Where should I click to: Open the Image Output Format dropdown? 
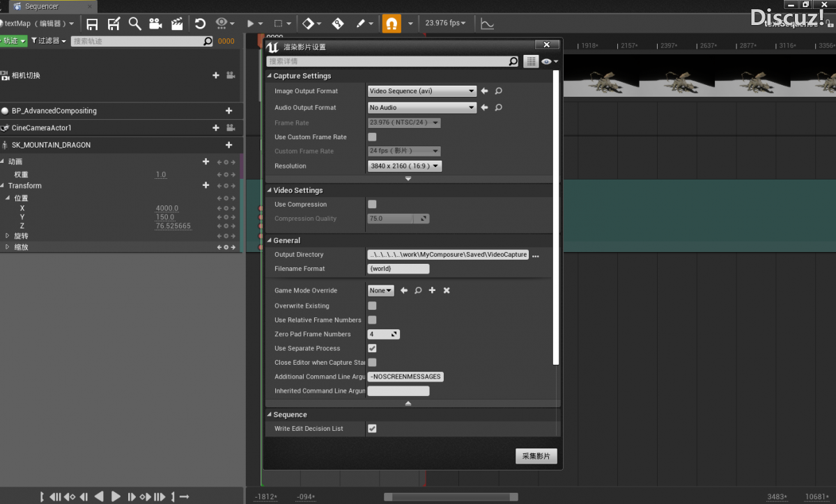coord(421,91)
